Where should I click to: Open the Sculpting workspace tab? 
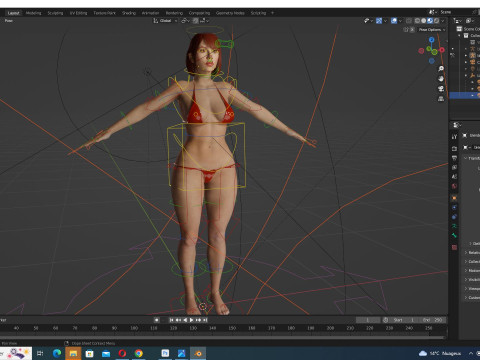[x=55, y=13]
